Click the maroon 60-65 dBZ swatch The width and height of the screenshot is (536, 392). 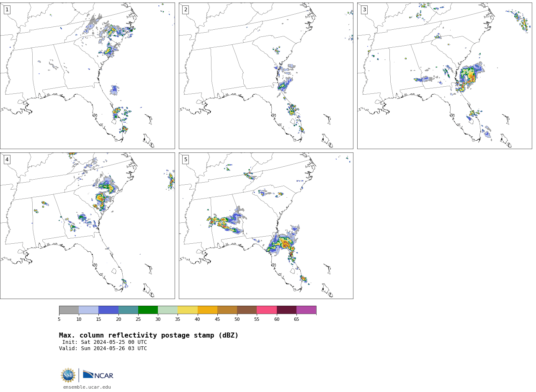286,310
